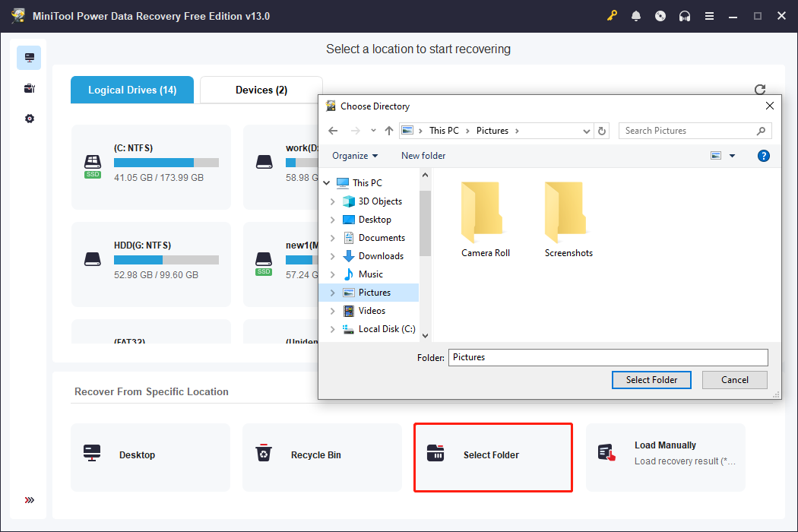Switch to Logical Drives tab
This screenshot has width=798, height=532.
(x=132, y=90)
